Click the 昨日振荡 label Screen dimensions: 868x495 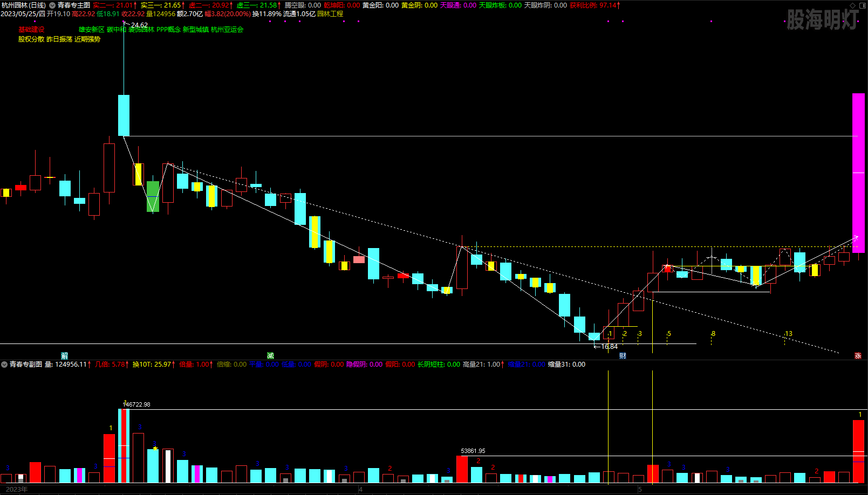pyautogui.click(x=59, y=39)
